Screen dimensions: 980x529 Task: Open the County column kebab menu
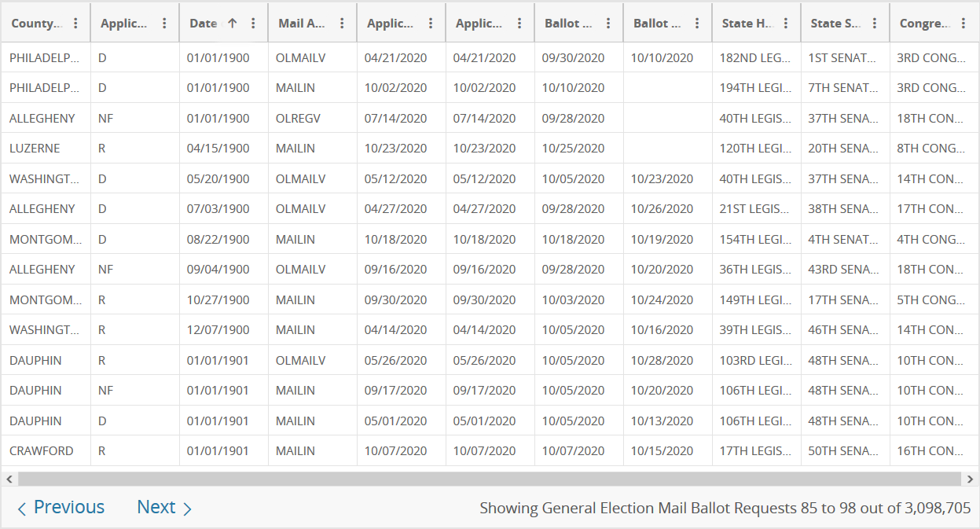click(75, 24)
